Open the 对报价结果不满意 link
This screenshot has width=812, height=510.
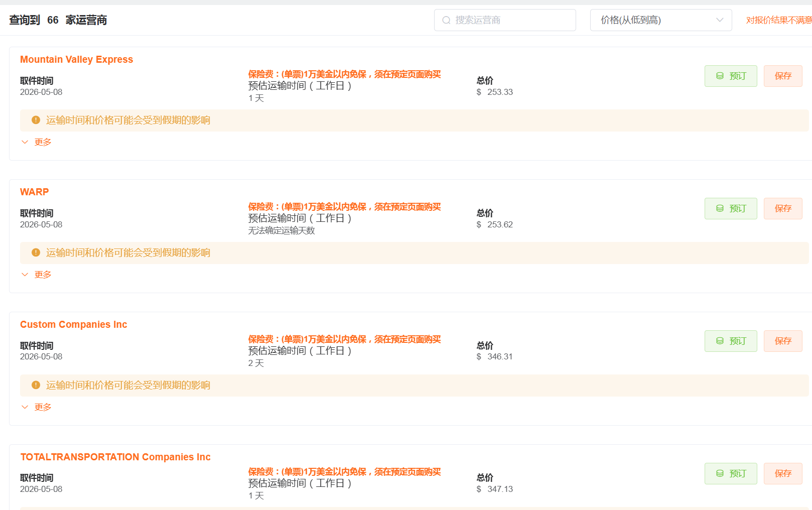779,20
